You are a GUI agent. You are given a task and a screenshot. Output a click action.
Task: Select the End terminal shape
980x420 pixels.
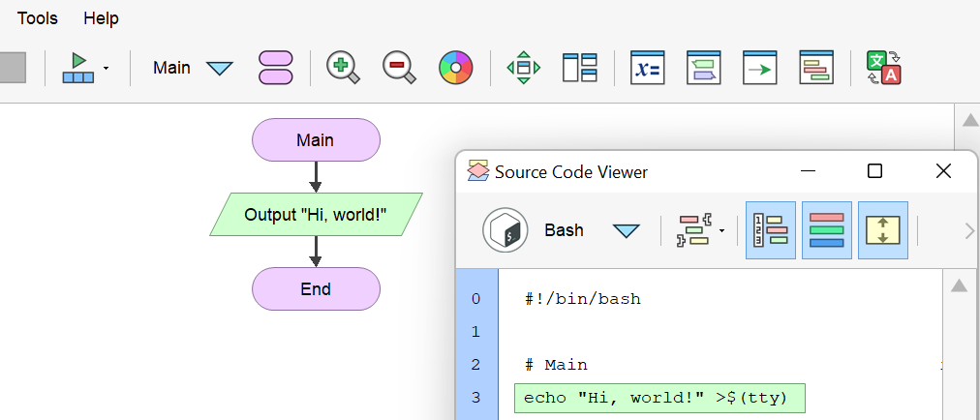coord(316,288)
